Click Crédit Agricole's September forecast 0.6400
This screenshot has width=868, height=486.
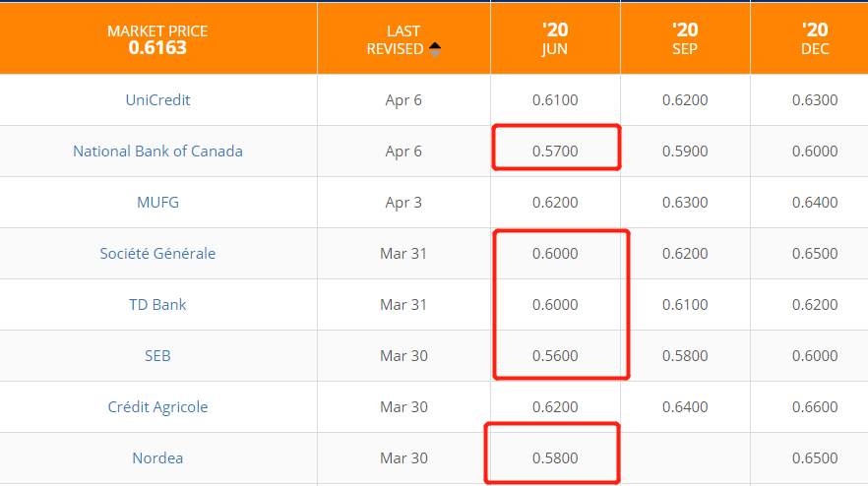(685, 407)
